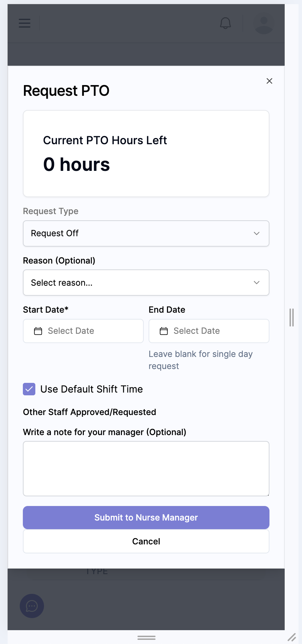Click the corner diagonal resize grip
Screen dimensions: 302x644
[292, 637]
